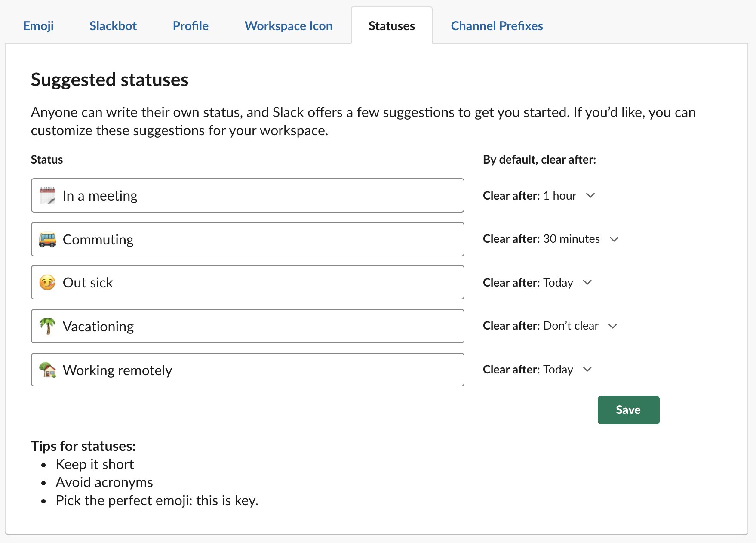Switch to the Emoji tab
The image size is (756, 543).
(38, 26)
